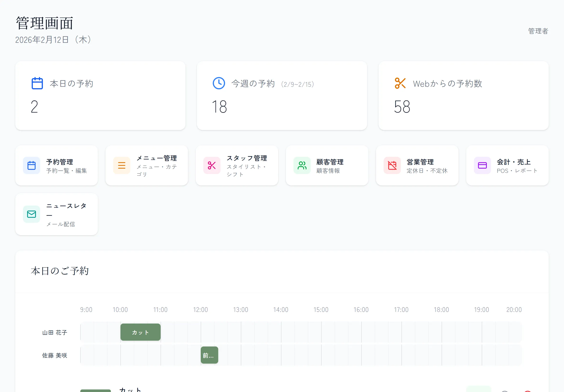Image resolution: width=564 pixels, height=392 pixels.
Task: Click the red calendar-off icon for 営業管理
Action: [x=392, y=165]
